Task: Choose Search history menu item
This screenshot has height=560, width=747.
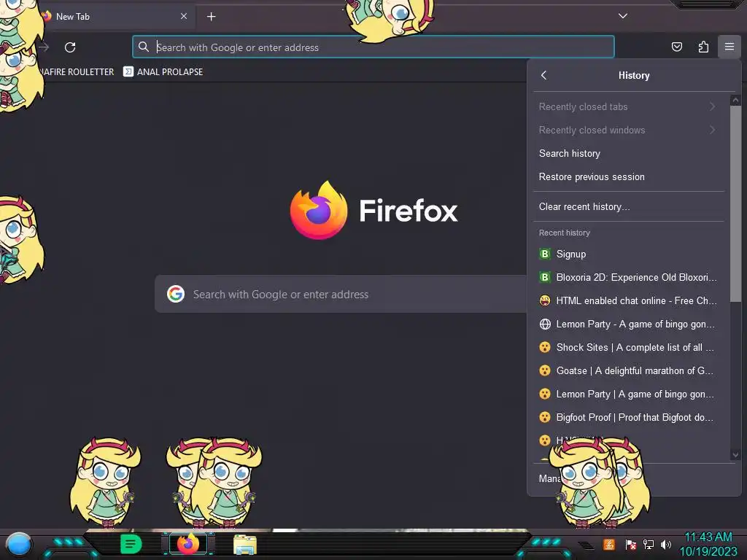Action: [628, 153]
